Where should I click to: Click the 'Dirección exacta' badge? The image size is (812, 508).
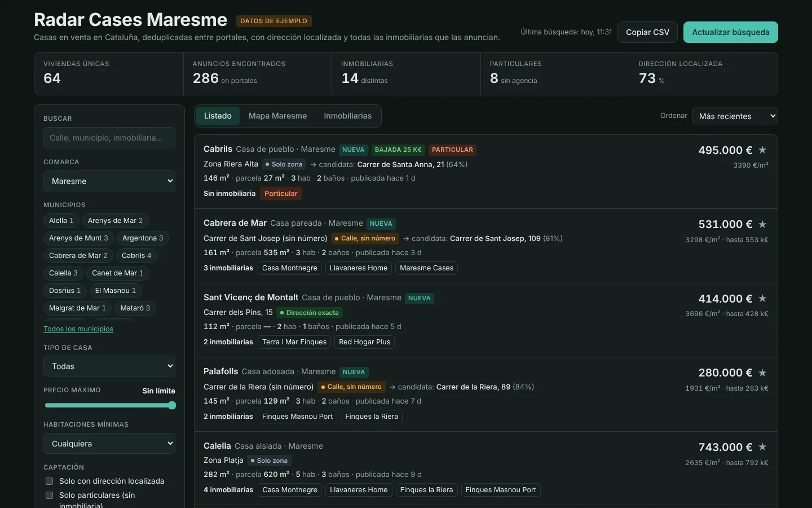pyautogui.click(x=310, y=313)
